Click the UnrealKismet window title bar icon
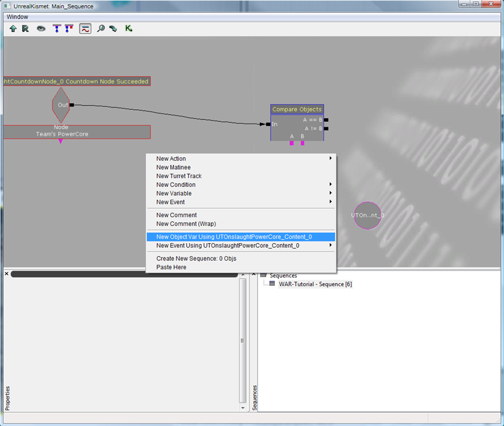This screenshot has width=504, height=426. (7, 6)
